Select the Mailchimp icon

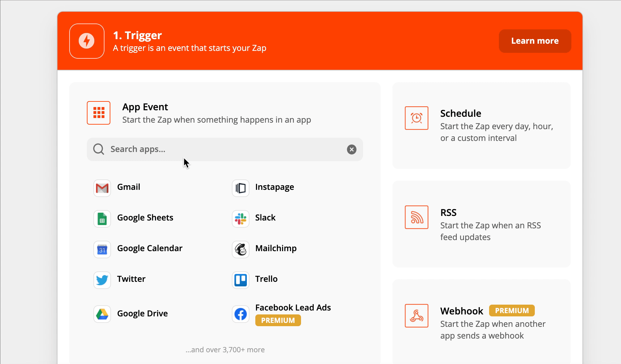(x=241, y=250)
